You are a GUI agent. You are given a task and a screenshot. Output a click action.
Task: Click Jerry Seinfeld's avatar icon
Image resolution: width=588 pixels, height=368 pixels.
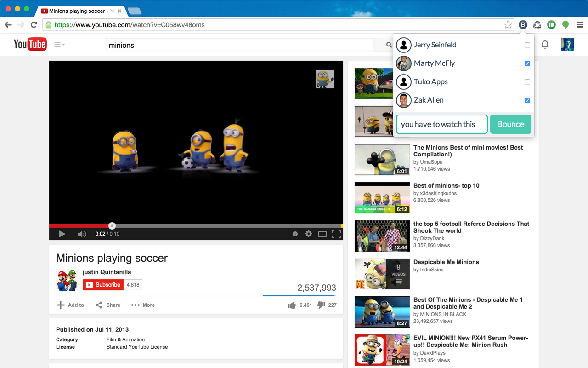coord(404,45)
